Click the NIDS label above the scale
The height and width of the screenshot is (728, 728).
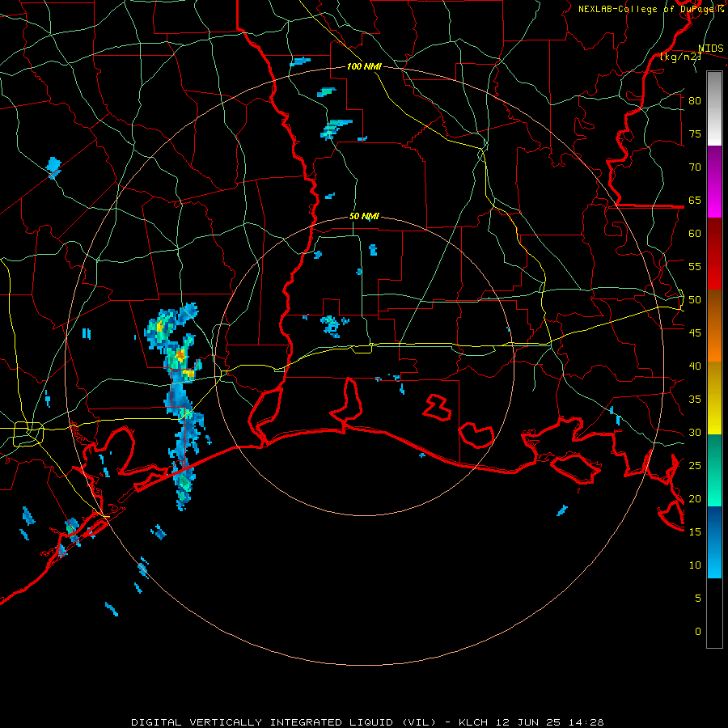coord(711,49)
